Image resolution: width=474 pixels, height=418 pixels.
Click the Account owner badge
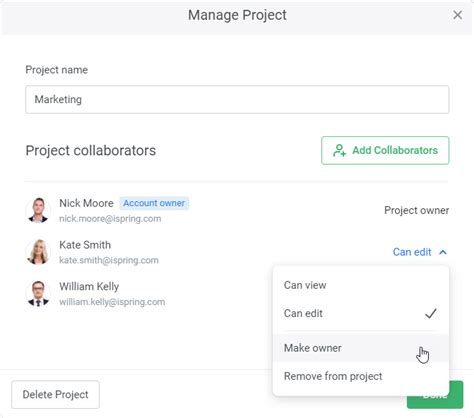click(x=154, y=203)
